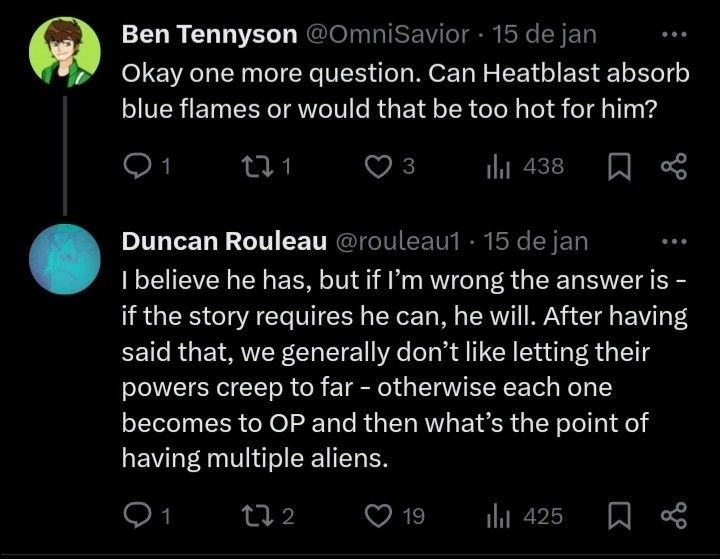Reply to Ben Tennyson's tweet

pos(135,167)
